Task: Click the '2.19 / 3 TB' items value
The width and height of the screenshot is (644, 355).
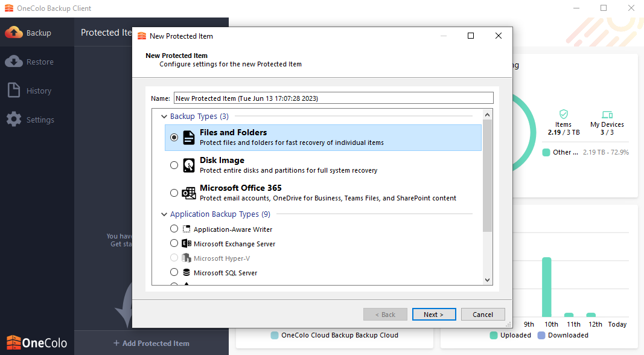Action: coord(564,132)
